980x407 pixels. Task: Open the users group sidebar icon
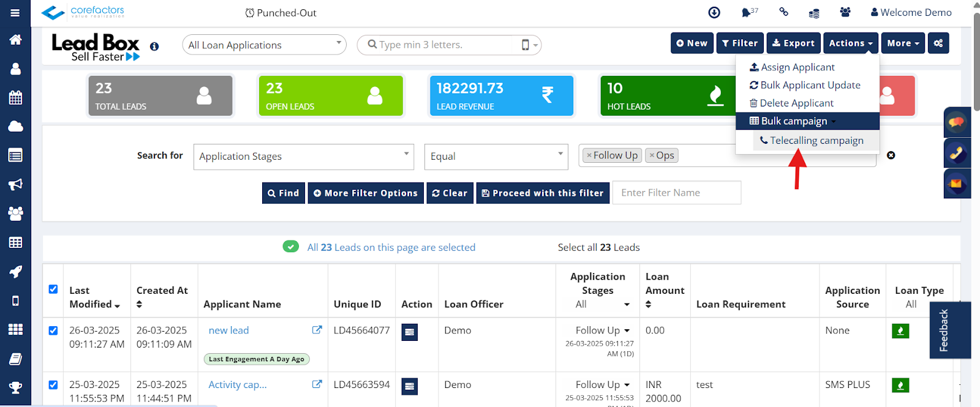tap(15, 214)
